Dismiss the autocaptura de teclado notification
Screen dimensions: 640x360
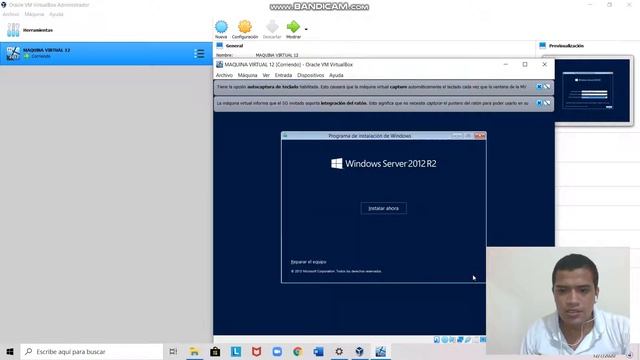pos(539,87)
